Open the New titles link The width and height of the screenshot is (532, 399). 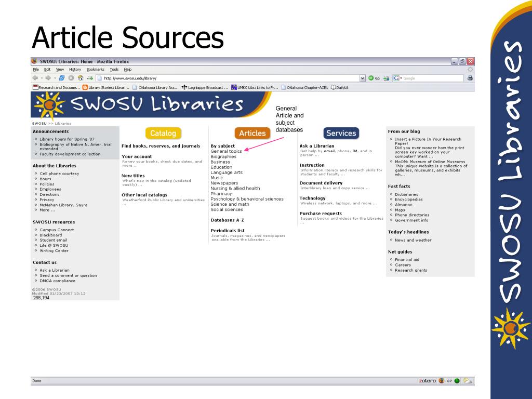click(x=133, y=176)
